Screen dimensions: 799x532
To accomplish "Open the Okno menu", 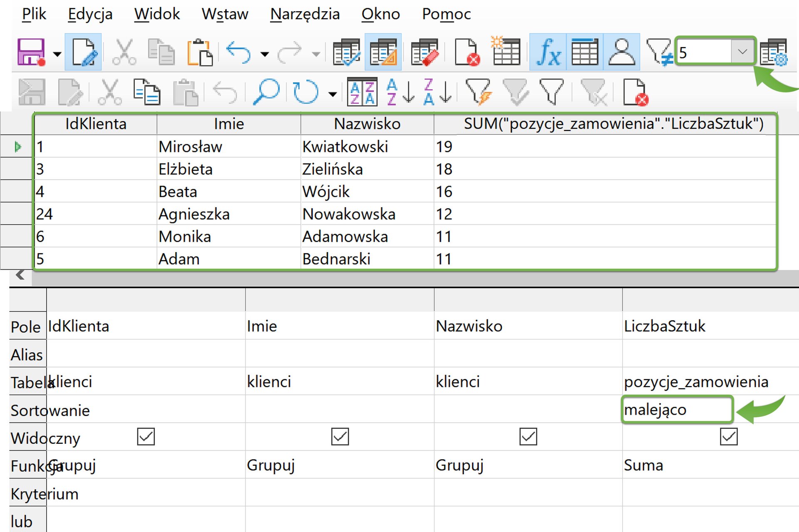I will 381,14.
